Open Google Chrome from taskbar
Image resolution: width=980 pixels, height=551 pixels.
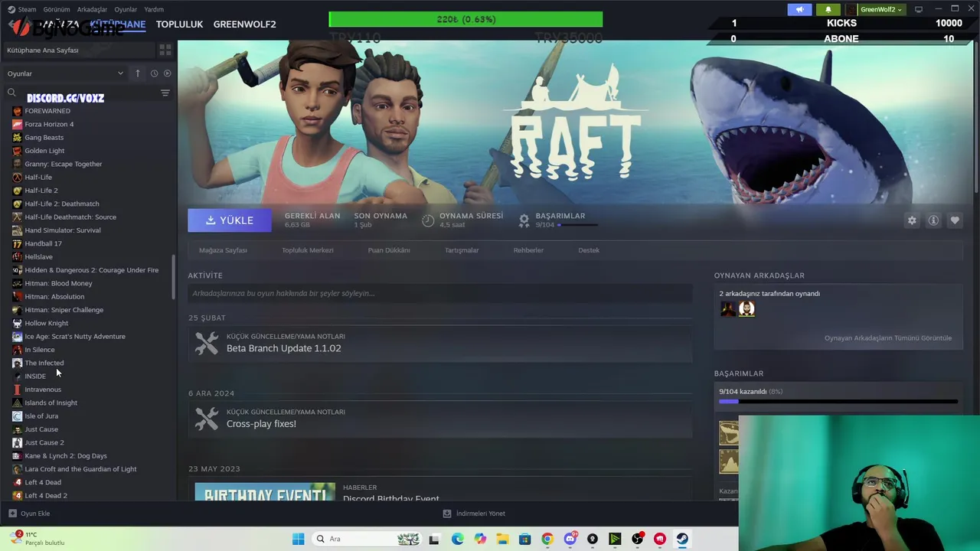(x=547, y=539)
